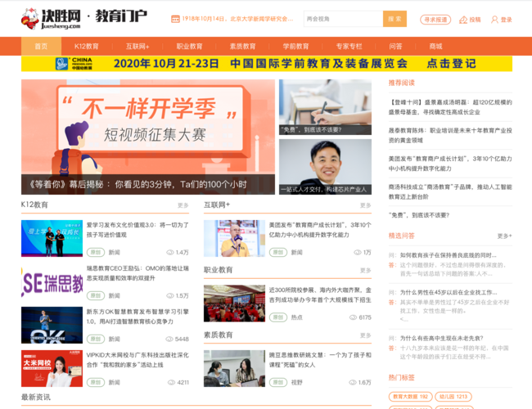This screenshot has height=409, width=532.
Task: Open the 问答 navigation tab
Action: tap(395, 46)
